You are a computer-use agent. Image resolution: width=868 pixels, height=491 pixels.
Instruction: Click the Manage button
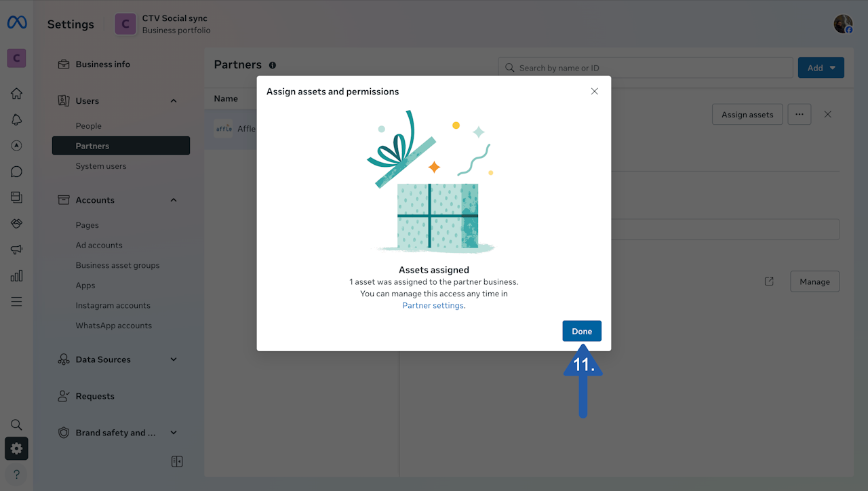[814, 281]
